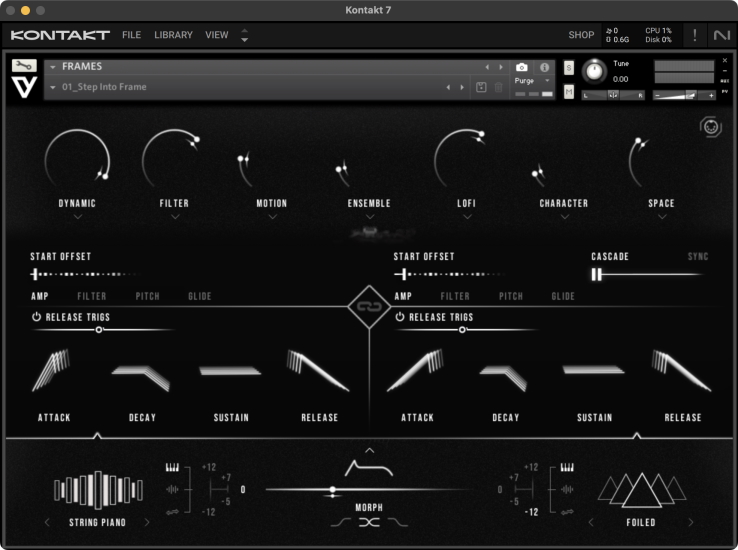This screenshot has width=738, height=550.
Task: Go to previous Foiled source
Action: [x=591, y=522]
